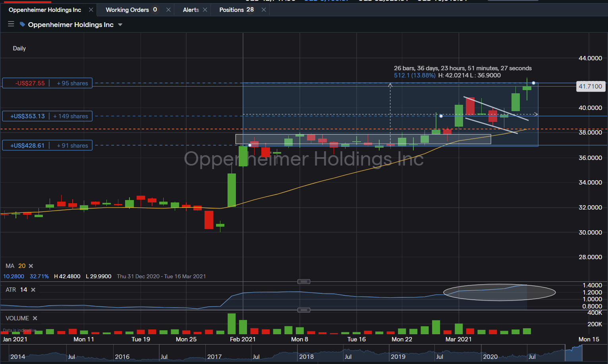
Task: Click the +91 shares position size
Action: (72, 146)
